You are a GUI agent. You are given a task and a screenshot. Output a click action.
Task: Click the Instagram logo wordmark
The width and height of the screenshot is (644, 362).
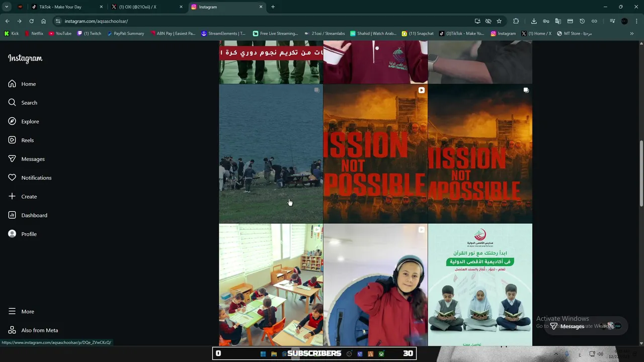click(x=25, y=58)
